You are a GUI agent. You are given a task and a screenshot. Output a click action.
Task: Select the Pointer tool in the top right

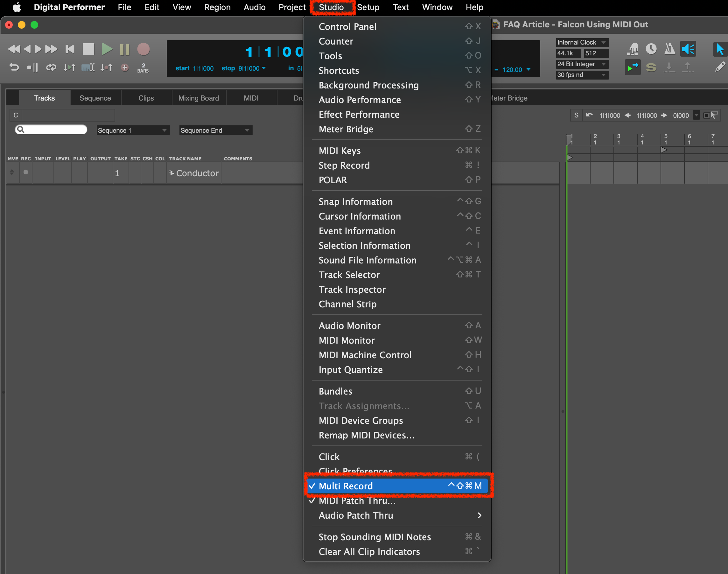720,49
